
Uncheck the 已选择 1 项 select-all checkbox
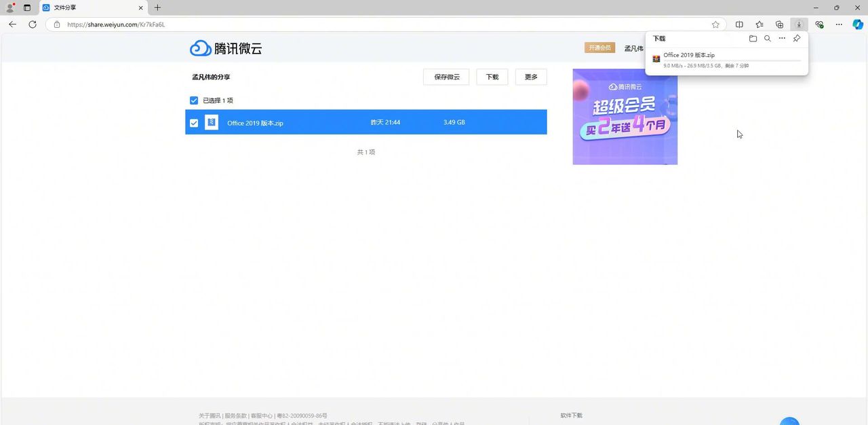pyautogui.click(x=194, y=100)
